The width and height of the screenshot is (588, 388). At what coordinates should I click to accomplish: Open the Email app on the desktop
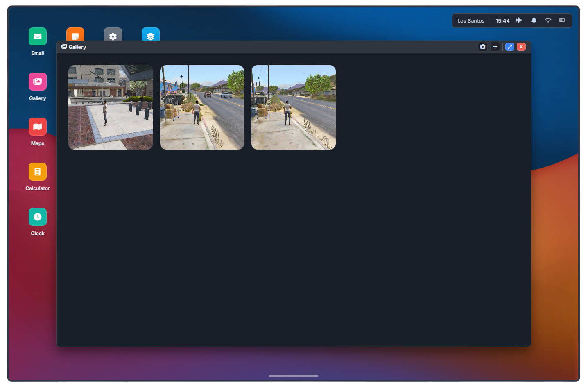38,36
